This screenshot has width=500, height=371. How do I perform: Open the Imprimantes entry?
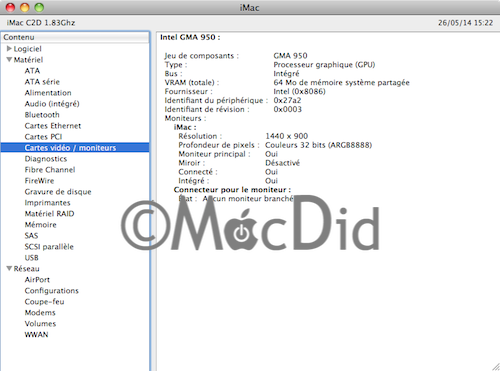tap(47, 203)
